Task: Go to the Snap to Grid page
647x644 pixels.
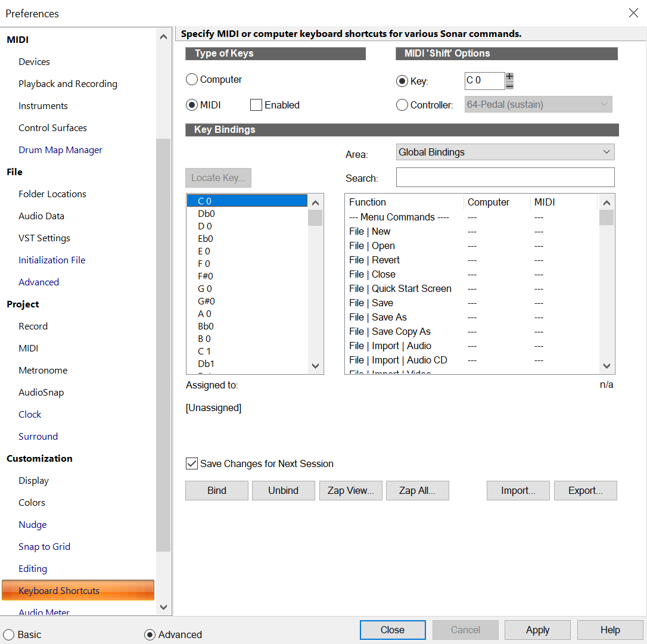Action: coord(44,547)
